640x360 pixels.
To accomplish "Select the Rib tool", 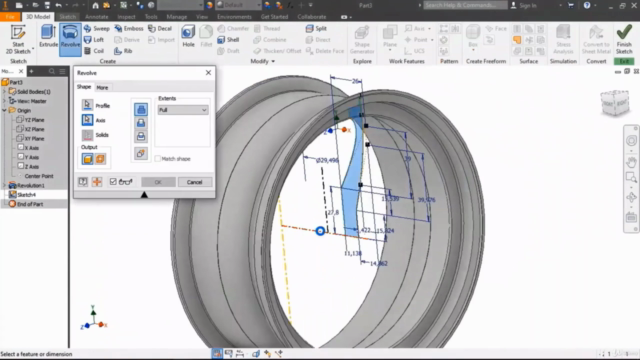I will pyautogui.click(x=123, y=51).
